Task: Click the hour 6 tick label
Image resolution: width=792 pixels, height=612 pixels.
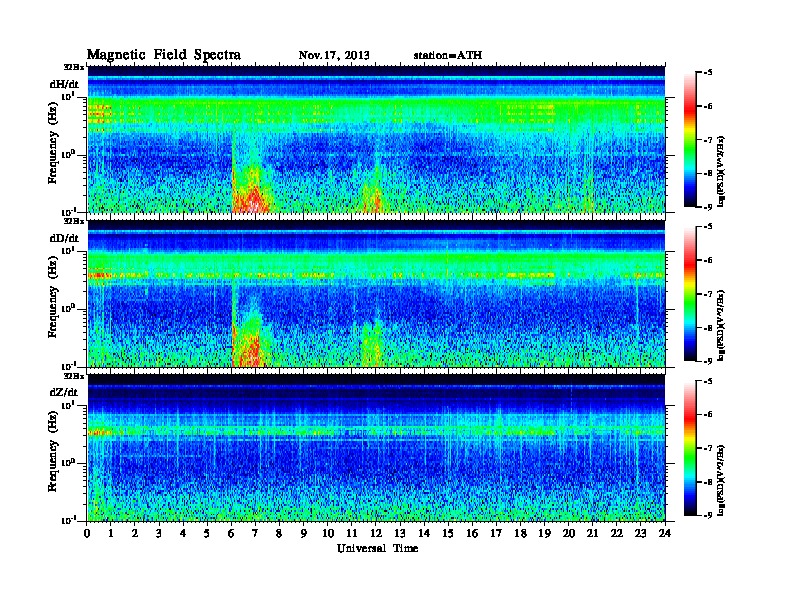Action: (231, 533)
